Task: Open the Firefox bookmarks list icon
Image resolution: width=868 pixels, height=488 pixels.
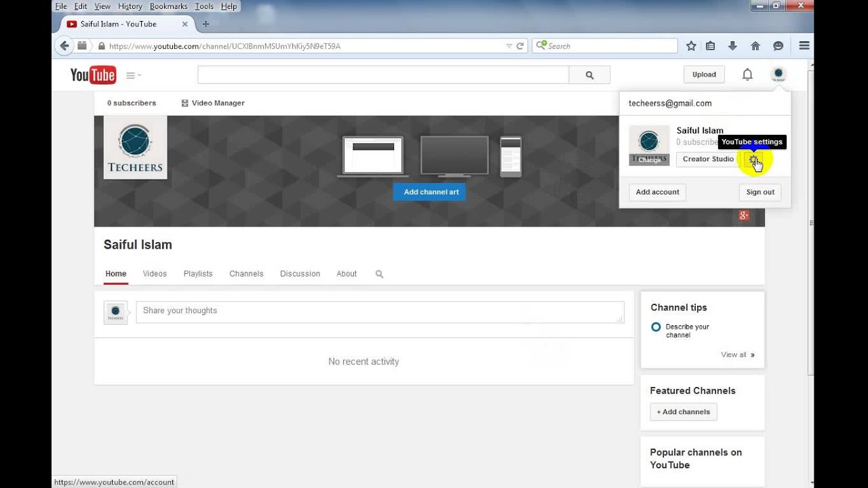Action: (710, 46)
